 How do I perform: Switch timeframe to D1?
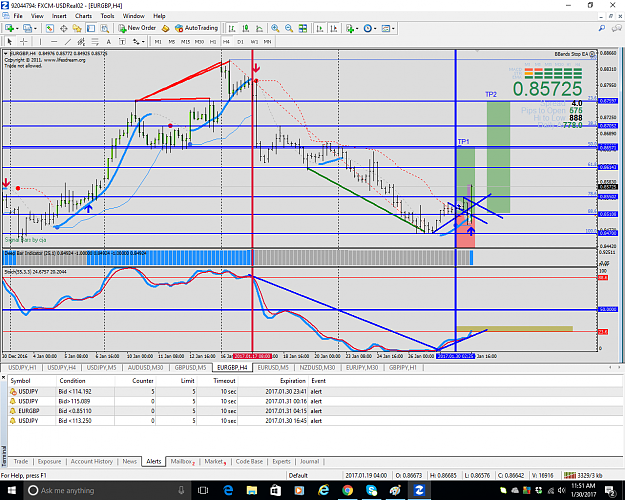[240, 41]
